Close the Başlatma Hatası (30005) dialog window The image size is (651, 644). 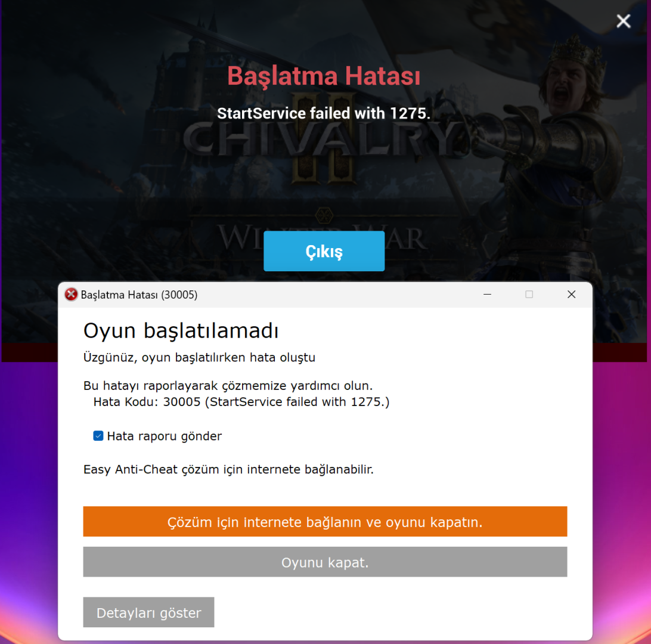point(571,295)
